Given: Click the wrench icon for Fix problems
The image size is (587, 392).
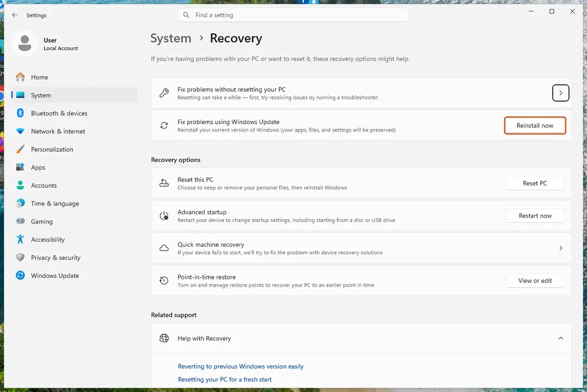Looking at the screenshot, I should click(x=164, y=93).
